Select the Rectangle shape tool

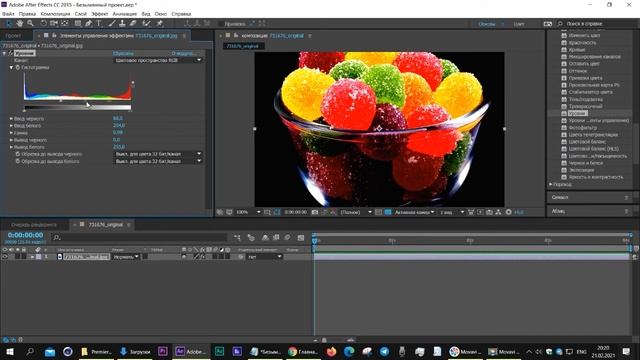click(78, 24)
